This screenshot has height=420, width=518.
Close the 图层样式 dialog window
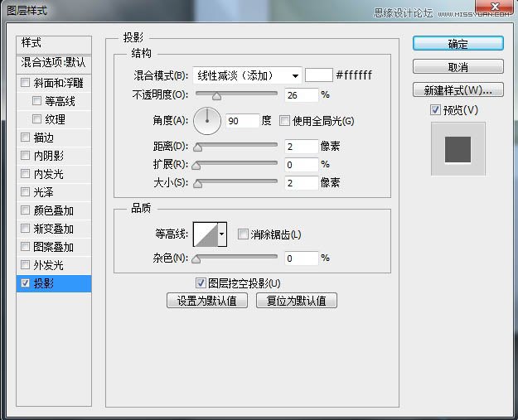click(x=494, y=7)
